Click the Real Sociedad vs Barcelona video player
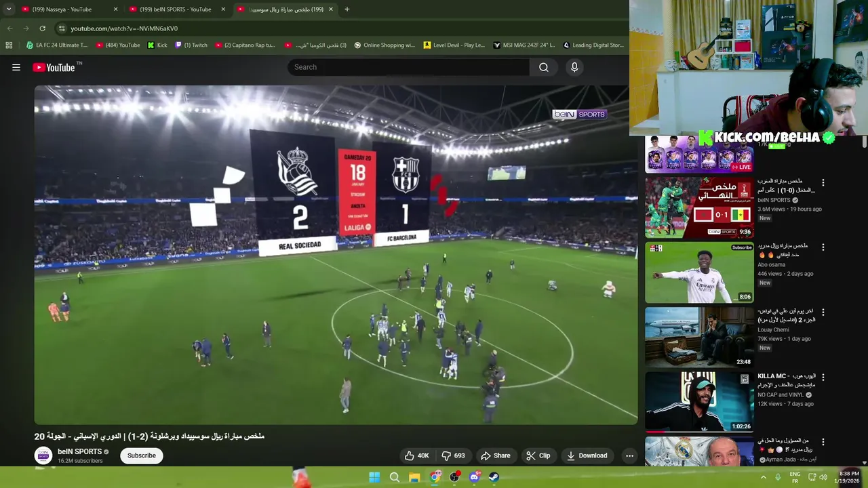The width and height of the screenshot is (868, 488). tap(336, 255)
